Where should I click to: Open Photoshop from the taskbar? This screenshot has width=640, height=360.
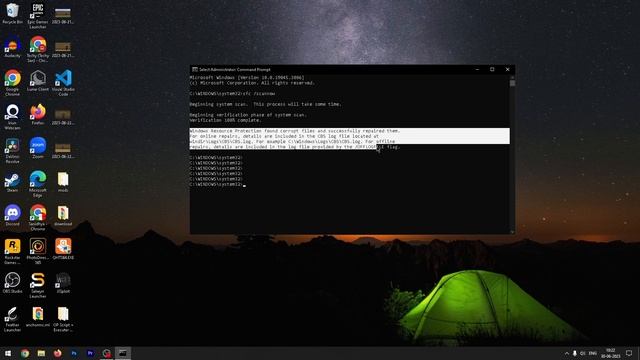click(x=74, y=353)
